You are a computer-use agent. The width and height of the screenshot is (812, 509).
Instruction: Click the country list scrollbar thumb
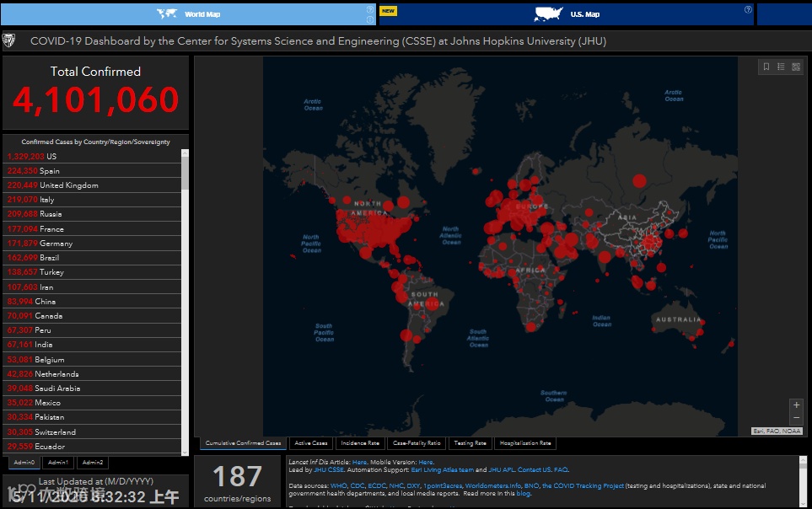coord(185,173)
